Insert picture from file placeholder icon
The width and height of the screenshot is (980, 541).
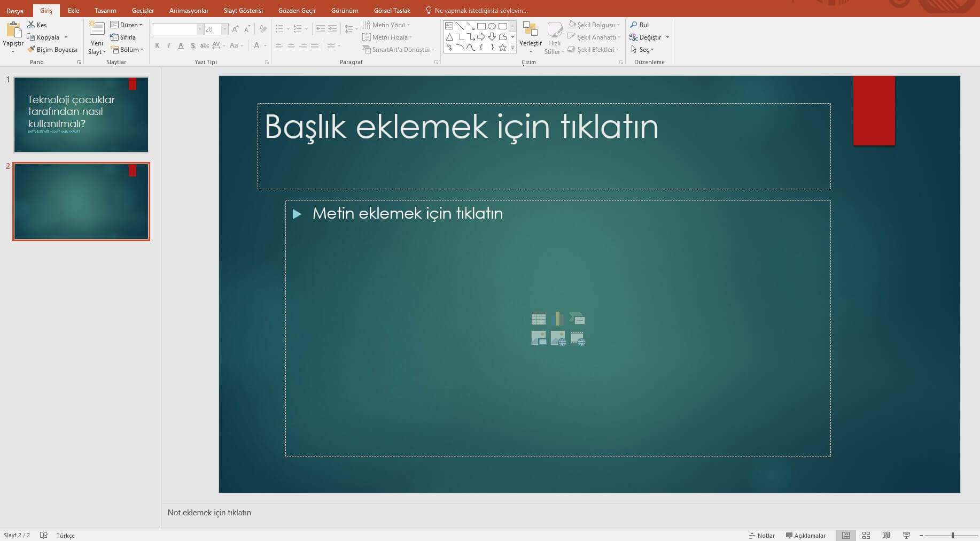[539, 338]
